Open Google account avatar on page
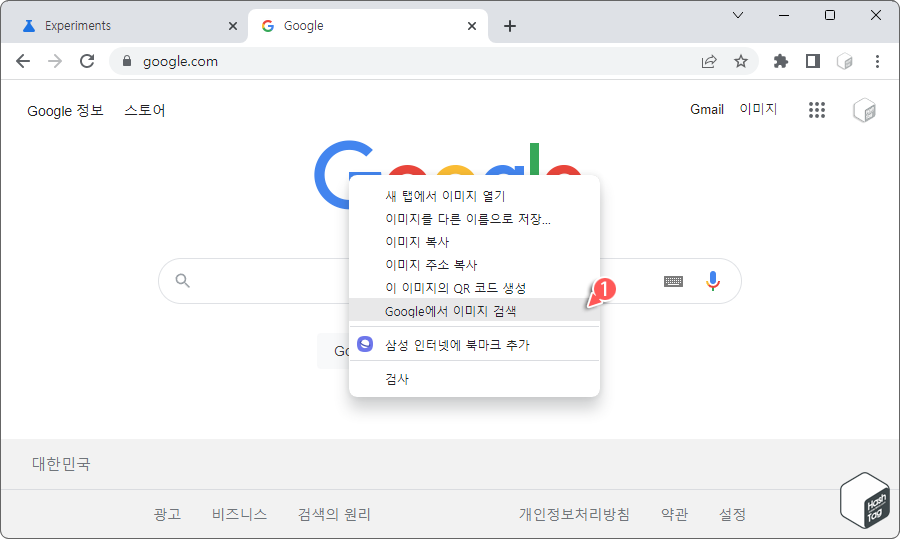 (x=864, y=110)
